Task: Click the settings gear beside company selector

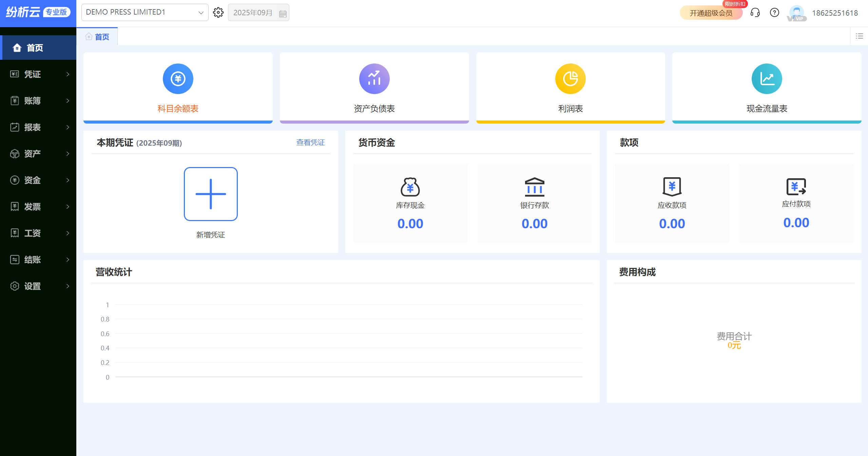Action: 218,13
